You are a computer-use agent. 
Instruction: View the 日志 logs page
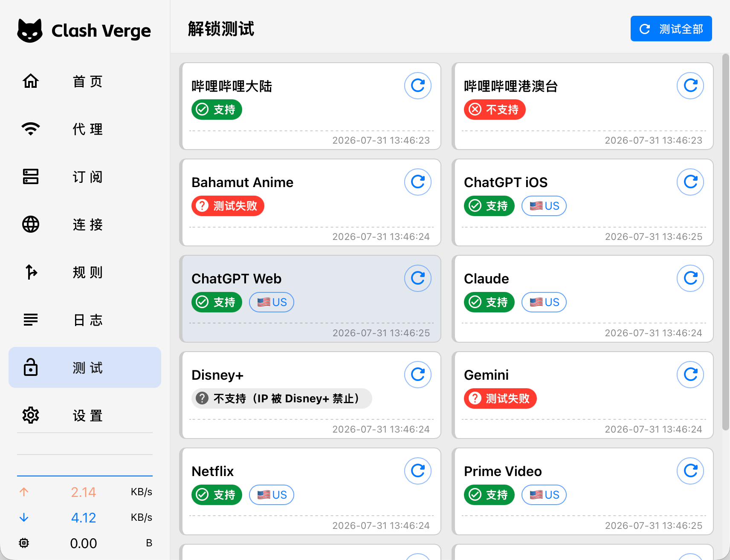(x=85, y=320)
